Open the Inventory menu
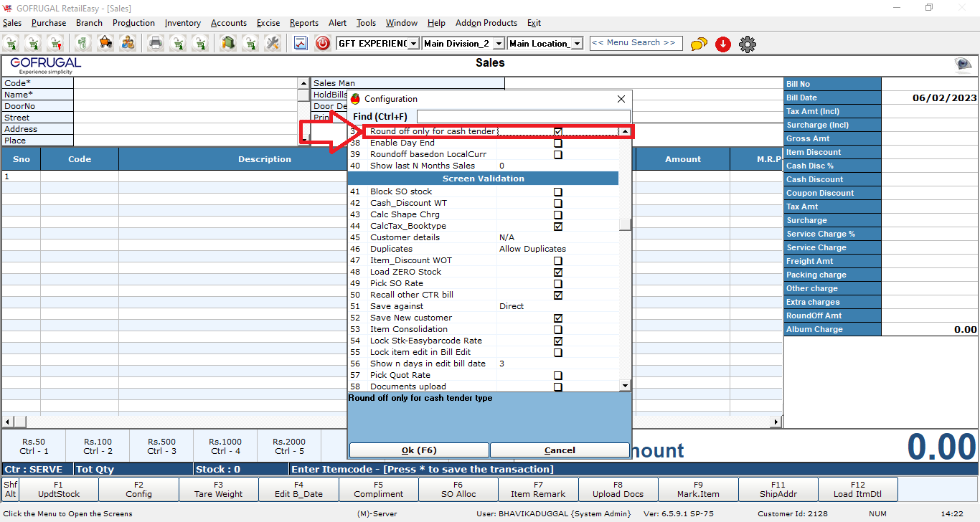 182,23
